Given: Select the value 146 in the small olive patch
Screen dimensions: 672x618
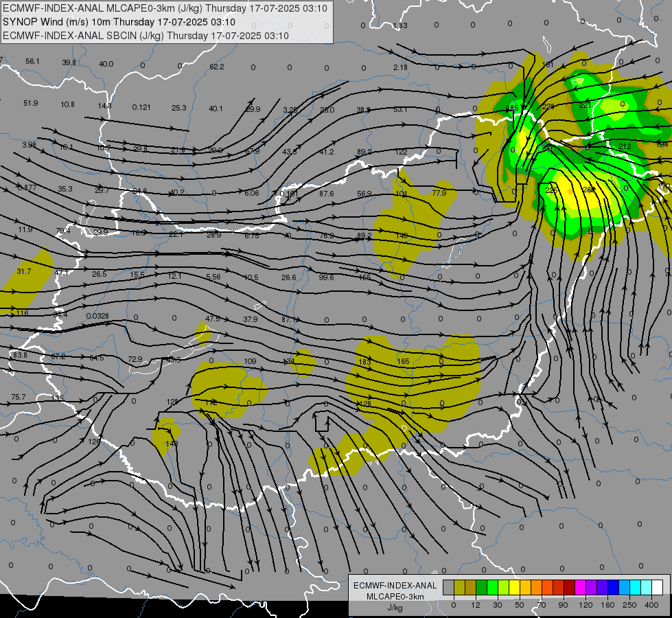Looking at the screenshot, I should [172, 444].
